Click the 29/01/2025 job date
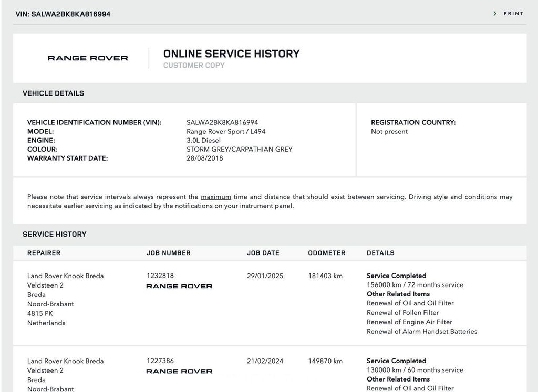 tap(265, 276)
